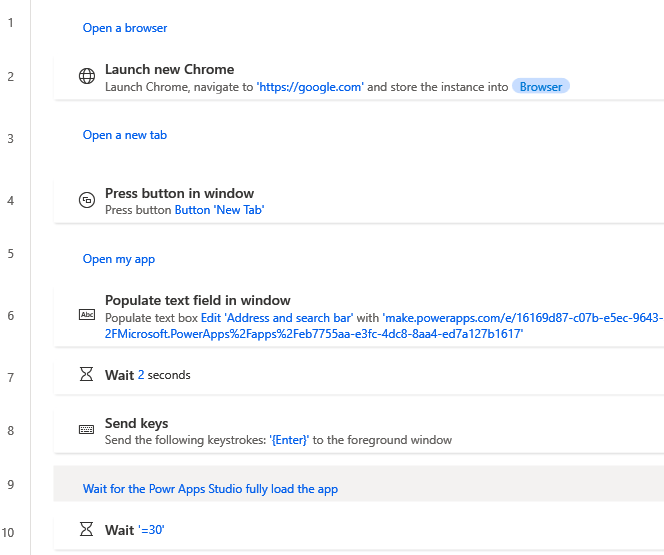Select the Populate text field in window title
Image resolution: width=664 pixels, height=555 pixels.
click(x=198, y=301)
